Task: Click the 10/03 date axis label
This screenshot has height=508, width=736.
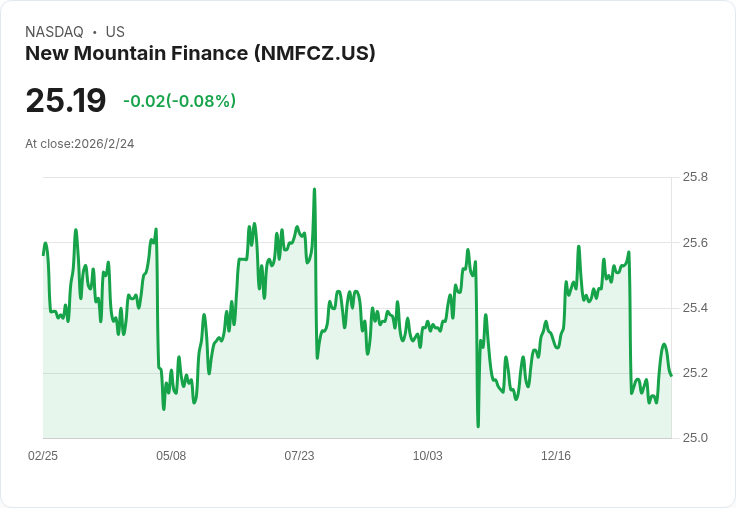Action: point(427,456)
